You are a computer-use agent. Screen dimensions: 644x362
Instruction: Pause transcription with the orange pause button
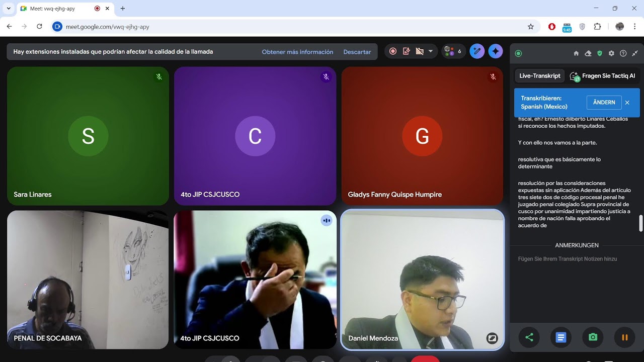pos(625,337)
